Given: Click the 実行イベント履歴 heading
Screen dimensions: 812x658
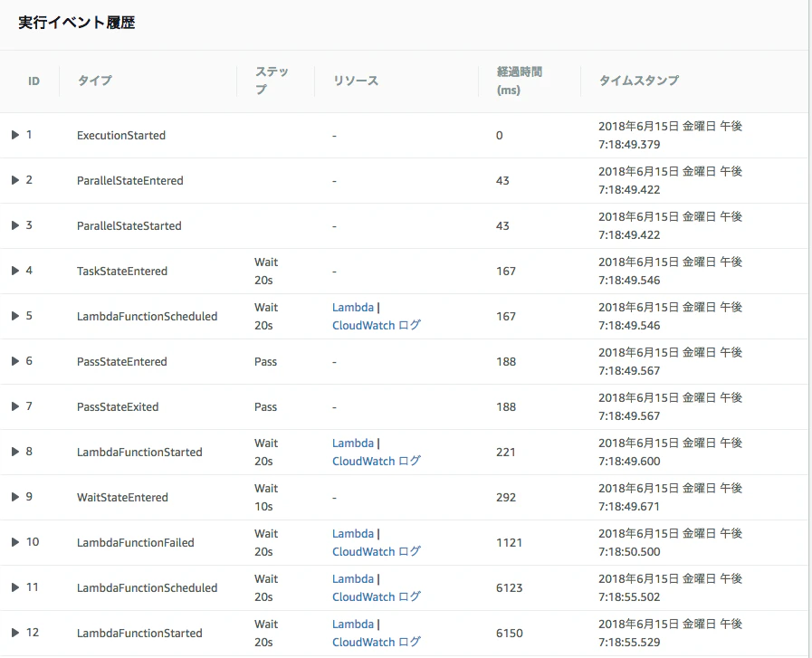Looking at the screenshot, I should tap(77, 23).
